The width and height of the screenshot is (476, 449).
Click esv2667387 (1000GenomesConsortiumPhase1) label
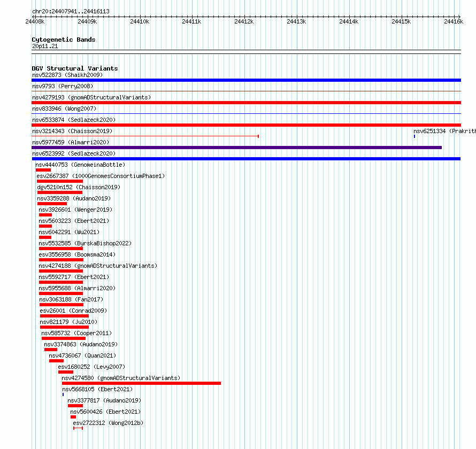point(101,176)
